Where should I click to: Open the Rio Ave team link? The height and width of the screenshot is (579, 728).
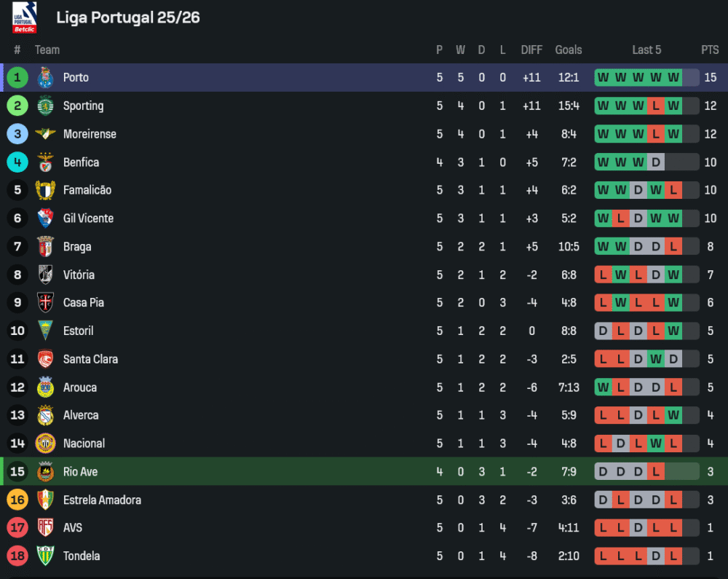pos(80,472)
